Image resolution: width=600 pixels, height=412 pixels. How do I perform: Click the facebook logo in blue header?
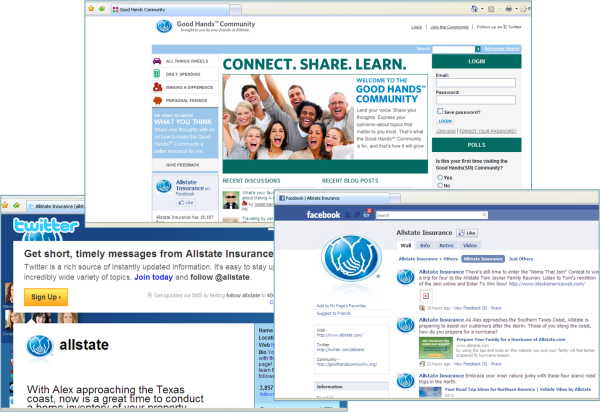(x=323, y=215)
